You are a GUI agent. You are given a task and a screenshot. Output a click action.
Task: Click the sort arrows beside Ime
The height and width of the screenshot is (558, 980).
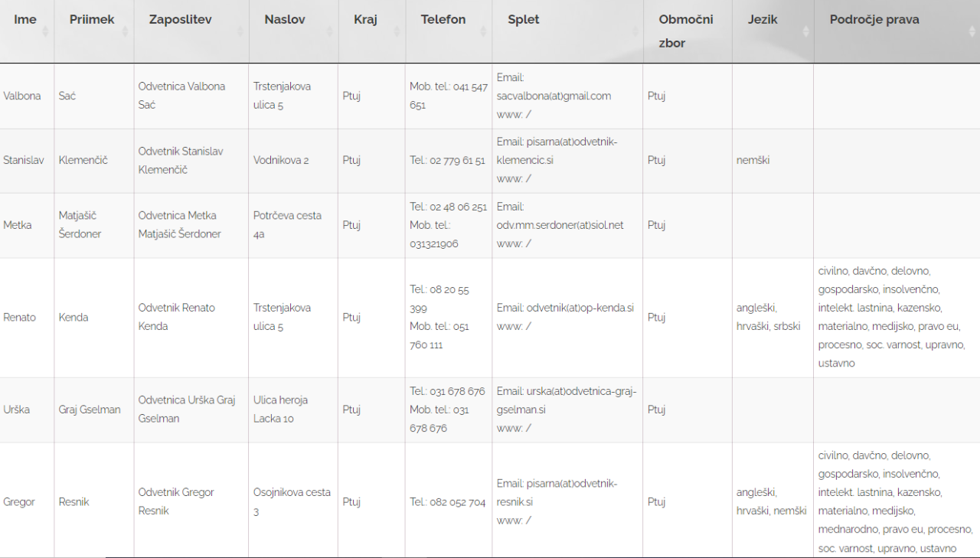click(x=45, y=31)
